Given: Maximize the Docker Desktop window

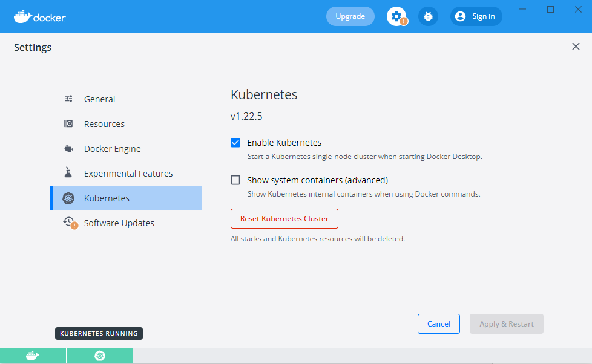Looking at the screenshot, I should pos(550,10).
